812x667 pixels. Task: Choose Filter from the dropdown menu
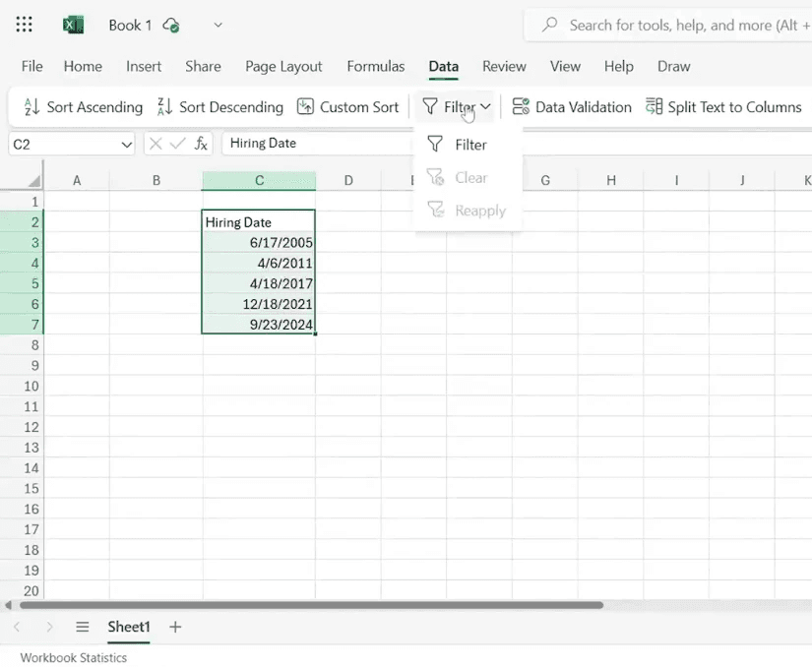(468, 145)
